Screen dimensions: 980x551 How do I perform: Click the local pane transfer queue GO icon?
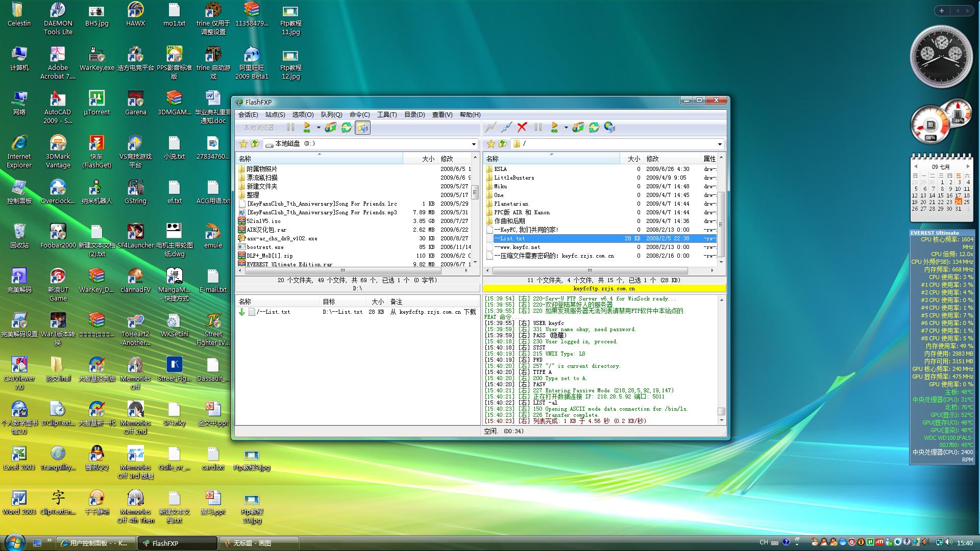point(307,128)
